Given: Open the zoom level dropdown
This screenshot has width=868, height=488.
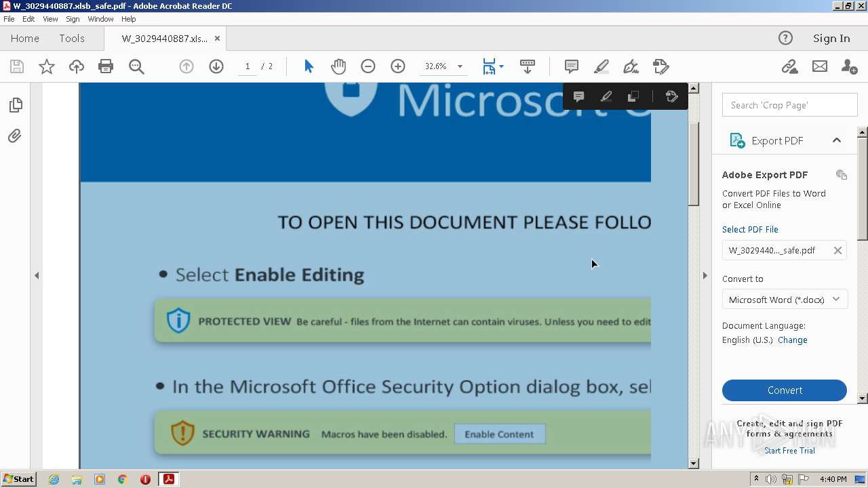Looking at the screenshot, I should pos(460,66).
